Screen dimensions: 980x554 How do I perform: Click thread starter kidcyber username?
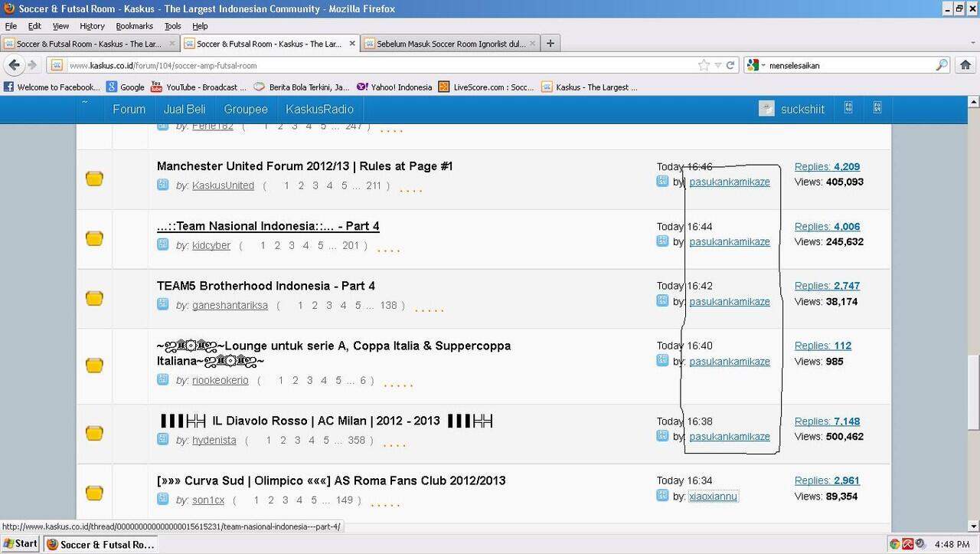pos(211,245)
